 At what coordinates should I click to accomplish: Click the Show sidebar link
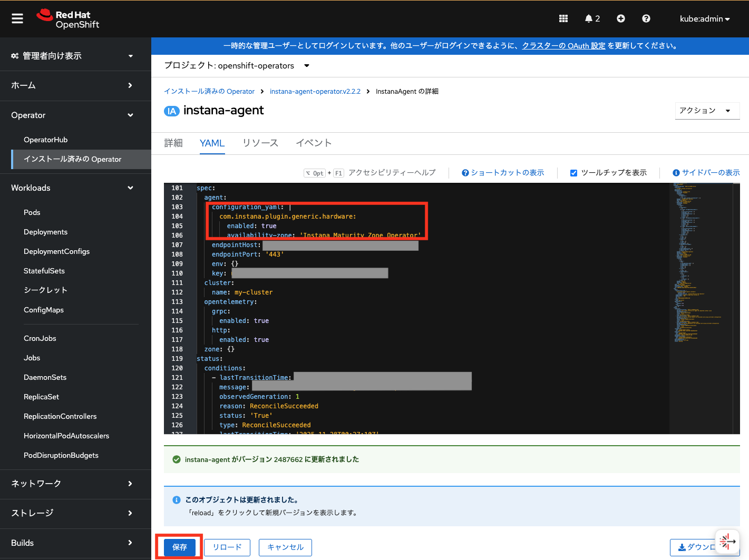[706, 173]
